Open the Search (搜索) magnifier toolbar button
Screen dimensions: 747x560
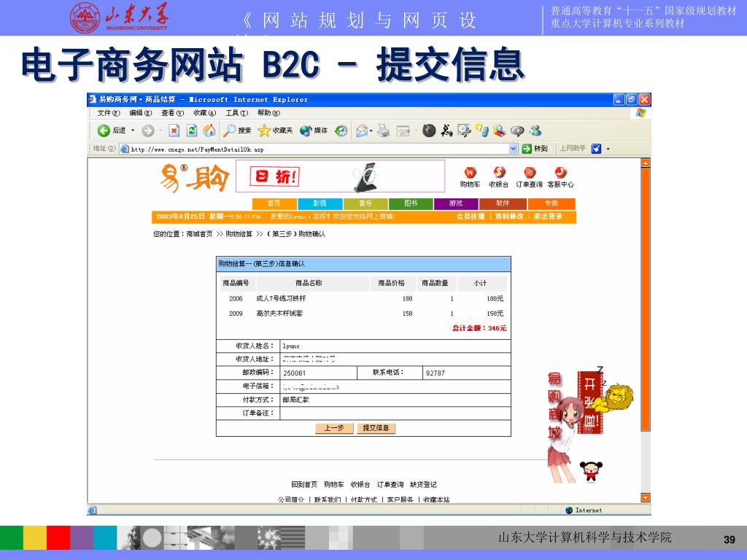click(x=238, y=131)
